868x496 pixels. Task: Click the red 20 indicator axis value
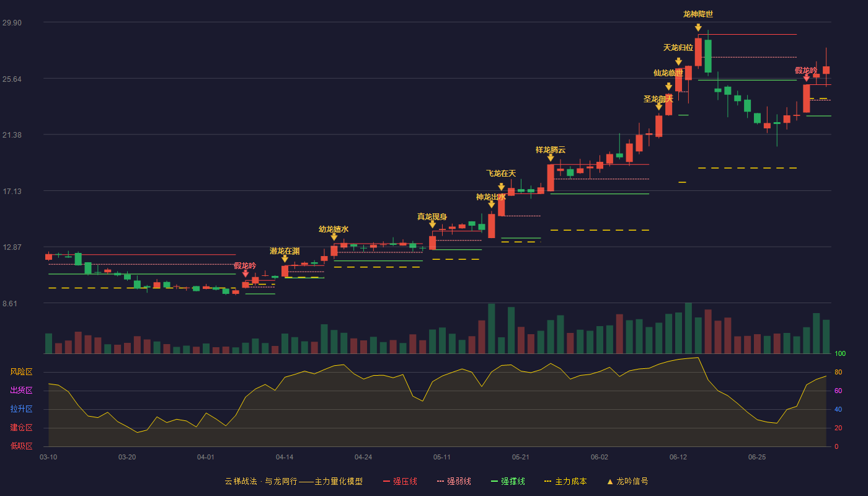[x=838, y=428]
